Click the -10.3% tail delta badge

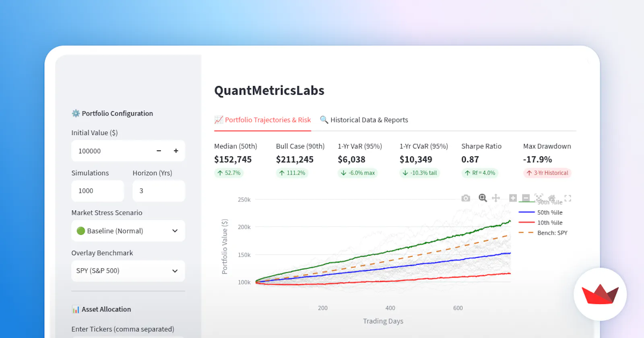click(x=420, y=173)
